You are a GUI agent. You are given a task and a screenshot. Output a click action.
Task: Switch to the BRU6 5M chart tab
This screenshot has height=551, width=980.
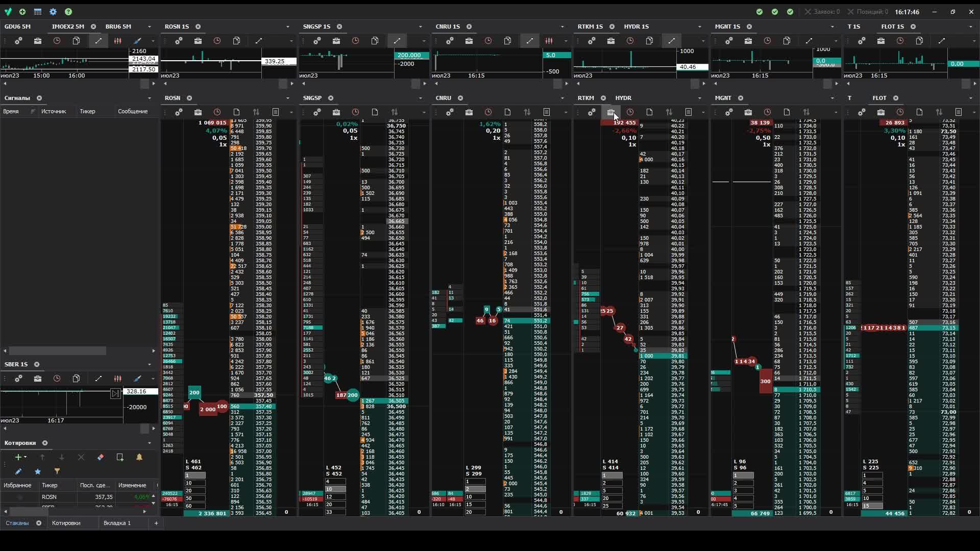118,27
